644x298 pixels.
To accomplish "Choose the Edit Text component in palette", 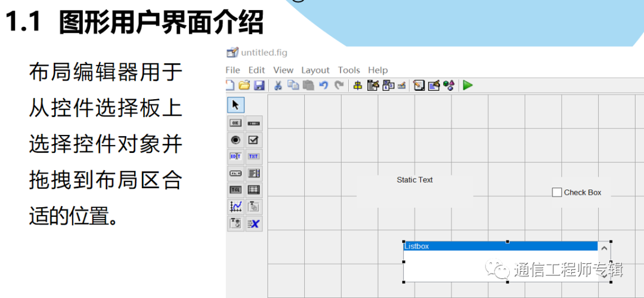I will point(236,156).
